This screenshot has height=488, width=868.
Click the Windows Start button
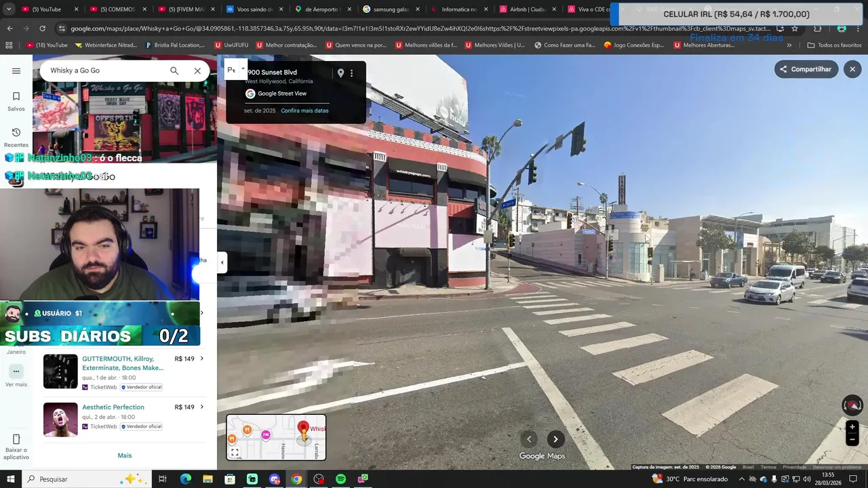point(9,479)
